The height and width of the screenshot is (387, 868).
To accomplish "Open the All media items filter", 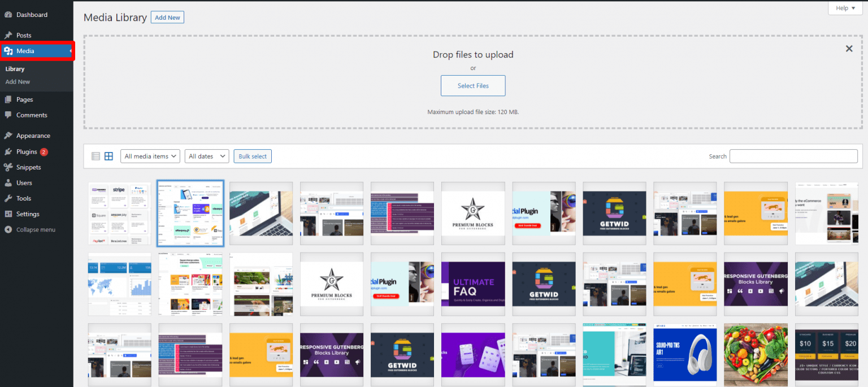I will click(149, 156).
